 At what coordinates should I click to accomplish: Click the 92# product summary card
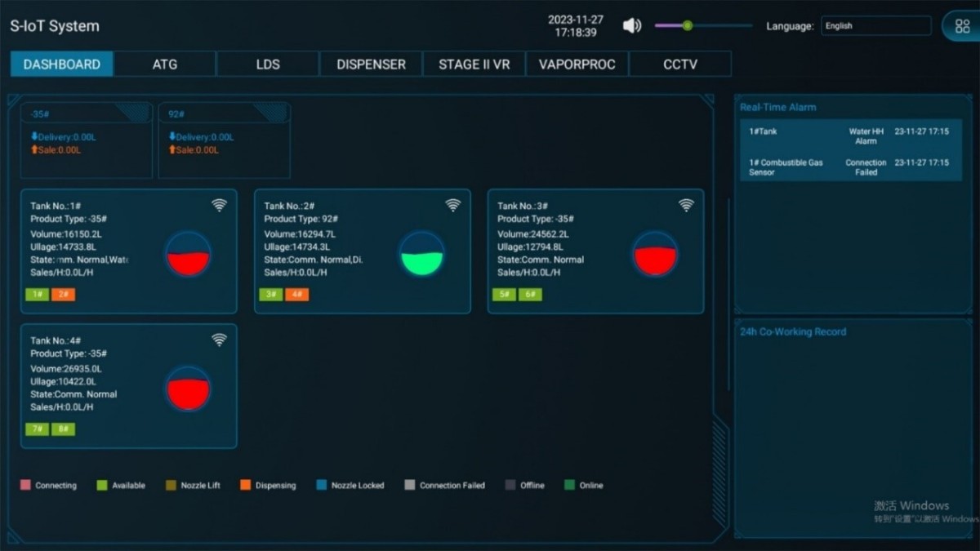(224, 140)
